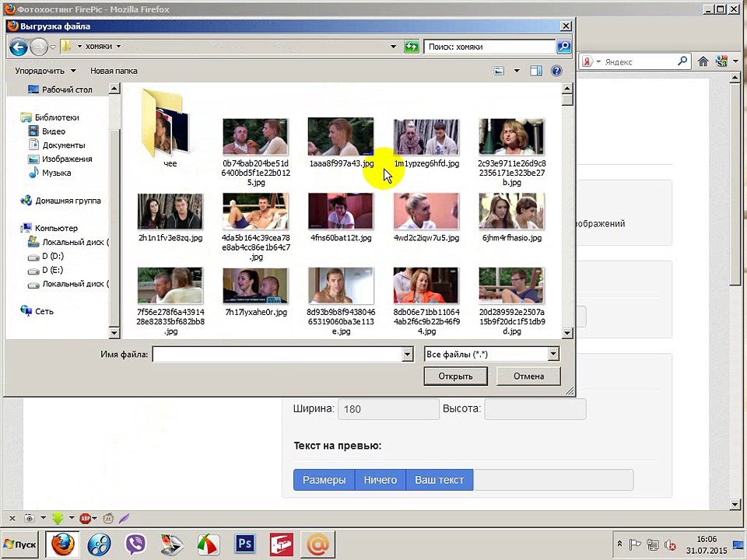Open the 'Видео' library
747x560 pixels.
coord(47,131)
